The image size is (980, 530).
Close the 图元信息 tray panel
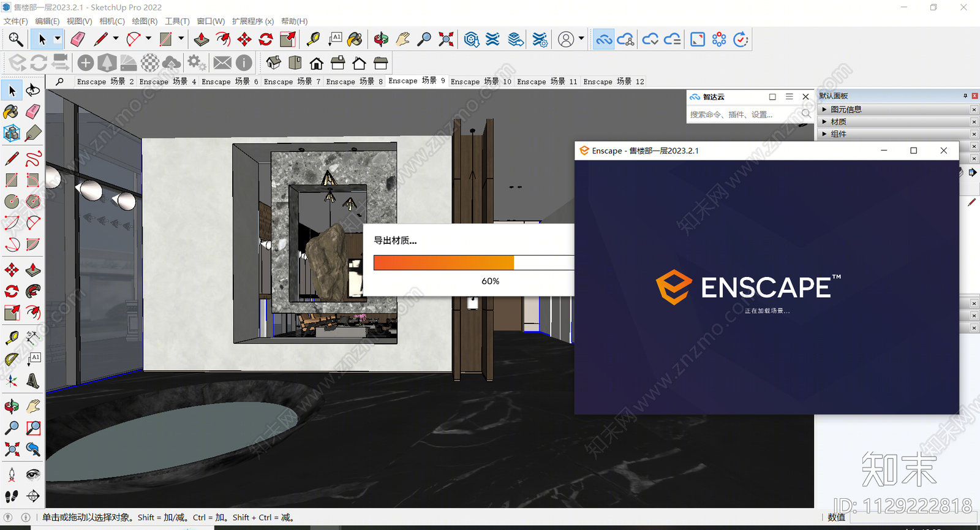click(974, 109)
